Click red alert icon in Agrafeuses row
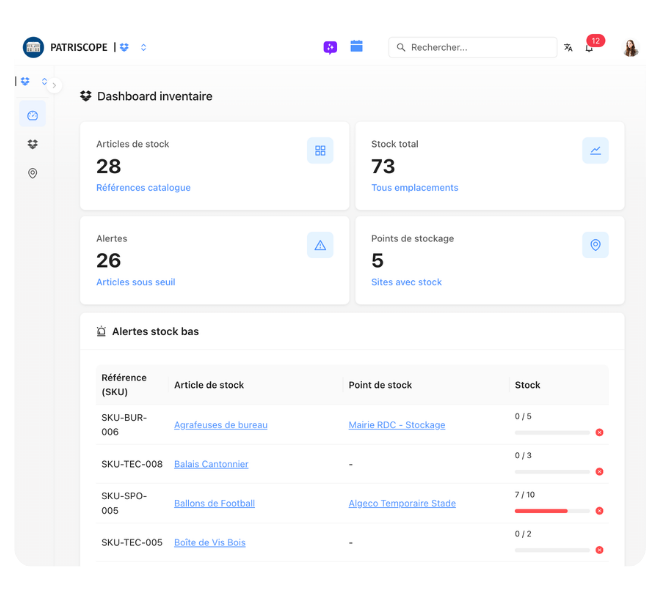 599,432
